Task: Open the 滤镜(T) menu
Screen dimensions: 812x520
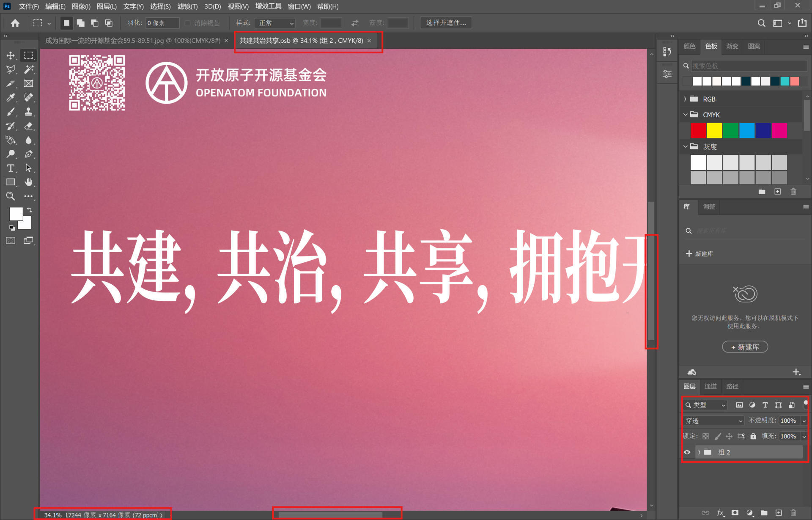Action: (187, 6)
